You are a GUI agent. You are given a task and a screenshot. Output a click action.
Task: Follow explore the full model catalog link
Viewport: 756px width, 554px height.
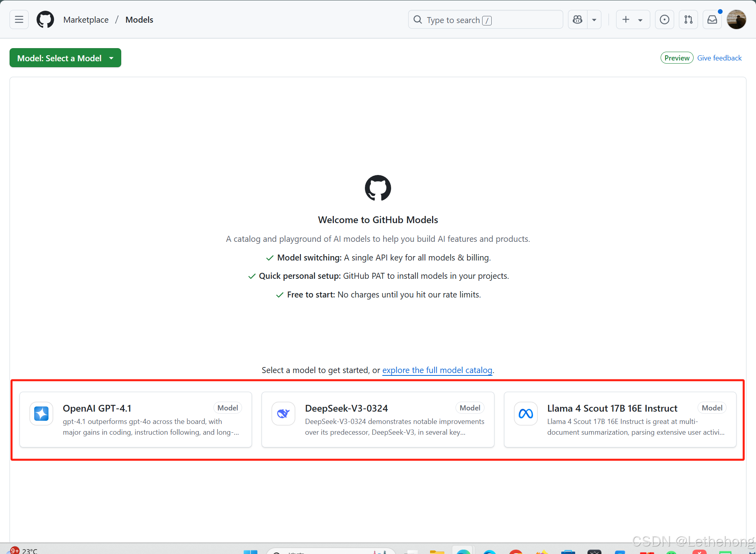437,370
